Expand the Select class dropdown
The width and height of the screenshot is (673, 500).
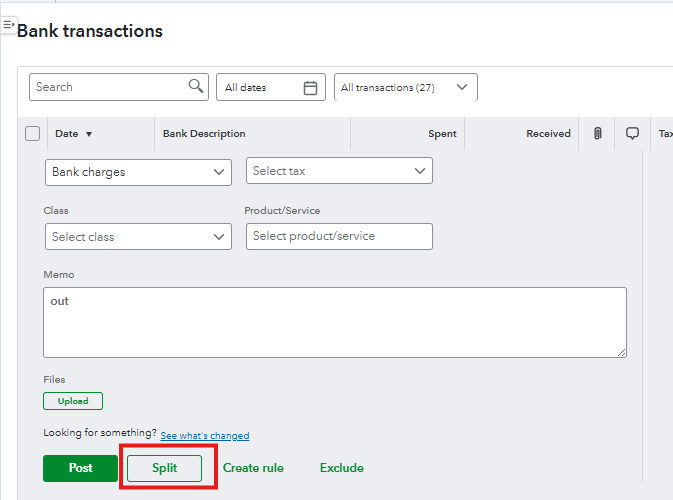click(138, 236)
